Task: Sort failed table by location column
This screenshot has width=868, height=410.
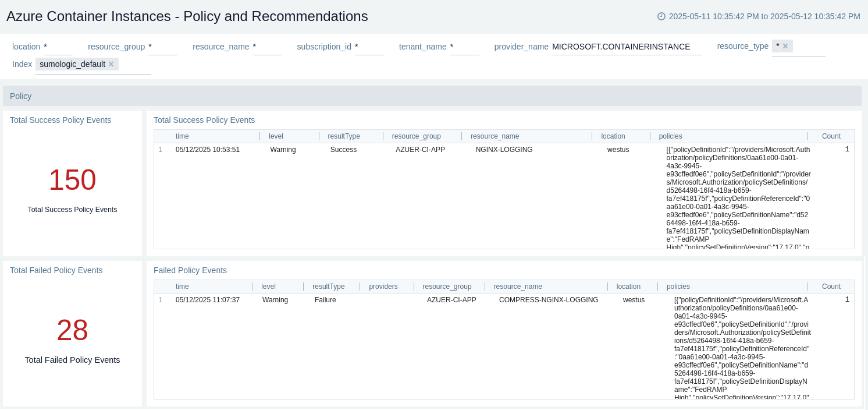Action: pos(628,287)
